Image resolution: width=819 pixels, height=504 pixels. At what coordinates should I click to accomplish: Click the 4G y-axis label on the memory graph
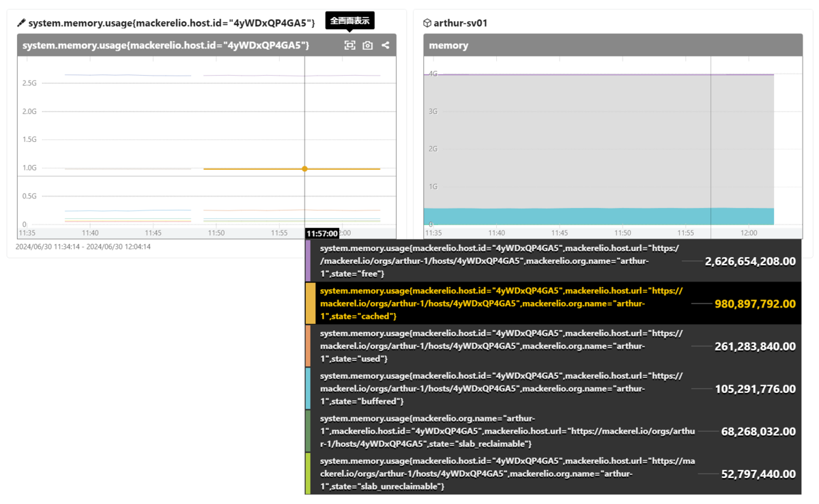pyautogui.click(x=433, y=74)
